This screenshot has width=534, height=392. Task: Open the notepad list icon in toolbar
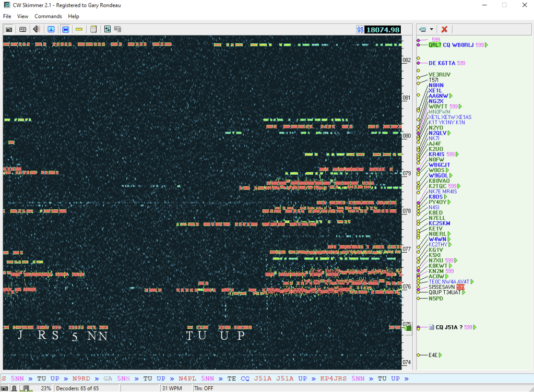point(93,29)
